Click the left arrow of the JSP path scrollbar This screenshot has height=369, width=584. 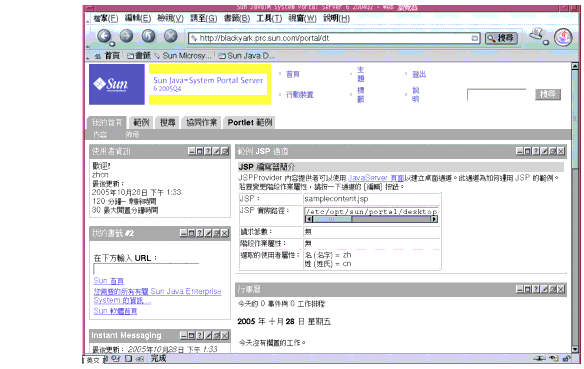(x=308, y=219)
